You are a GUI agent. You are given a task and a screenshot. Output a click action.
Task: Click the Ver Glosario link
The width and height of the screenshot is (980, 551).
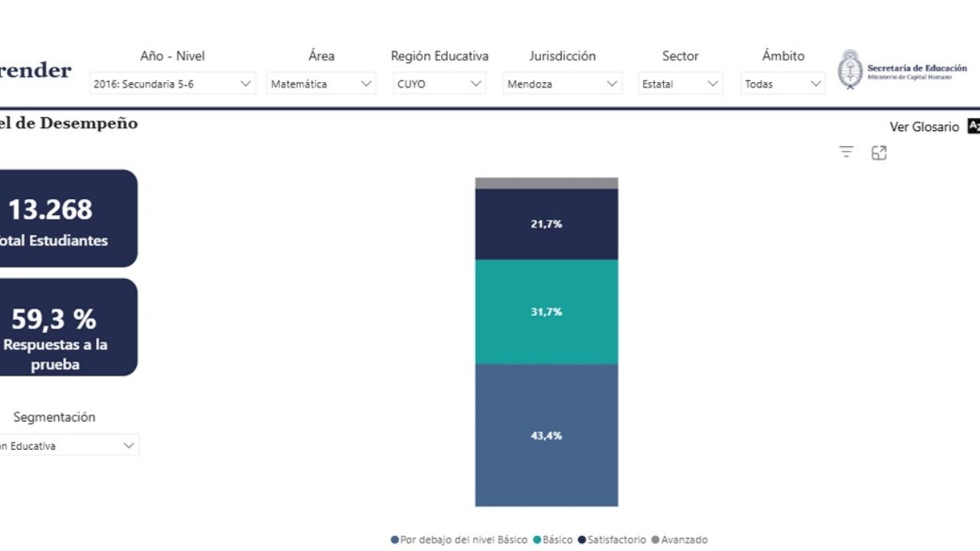(923, 127)
